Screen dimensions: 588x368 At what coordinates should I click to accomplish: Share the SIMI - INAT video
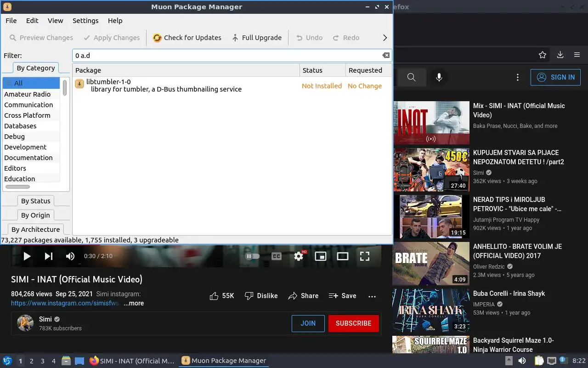click(x=303, y=296)
